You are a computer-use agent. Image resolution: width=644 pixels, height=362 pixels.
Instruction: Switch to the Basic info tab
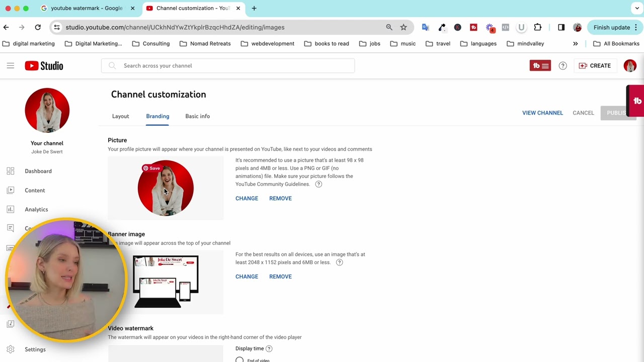tap(198, 116)
